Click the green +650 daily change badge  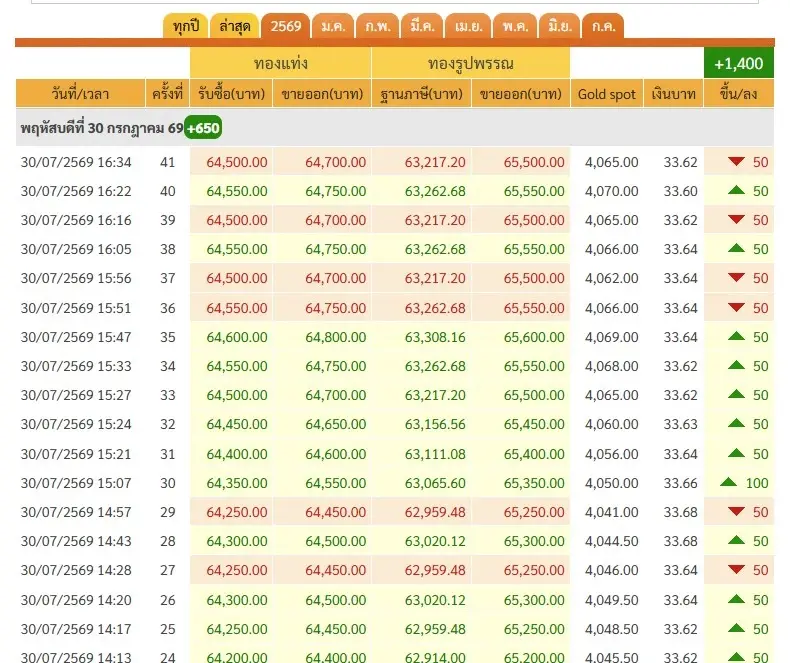203,128
